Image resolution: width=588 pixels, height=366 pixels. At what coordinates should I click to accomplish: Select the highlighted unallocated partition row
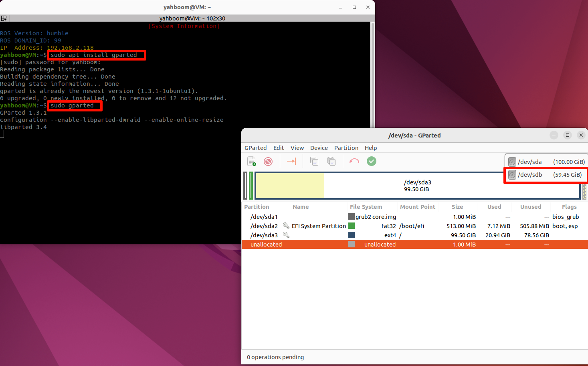tap(415, 245)
